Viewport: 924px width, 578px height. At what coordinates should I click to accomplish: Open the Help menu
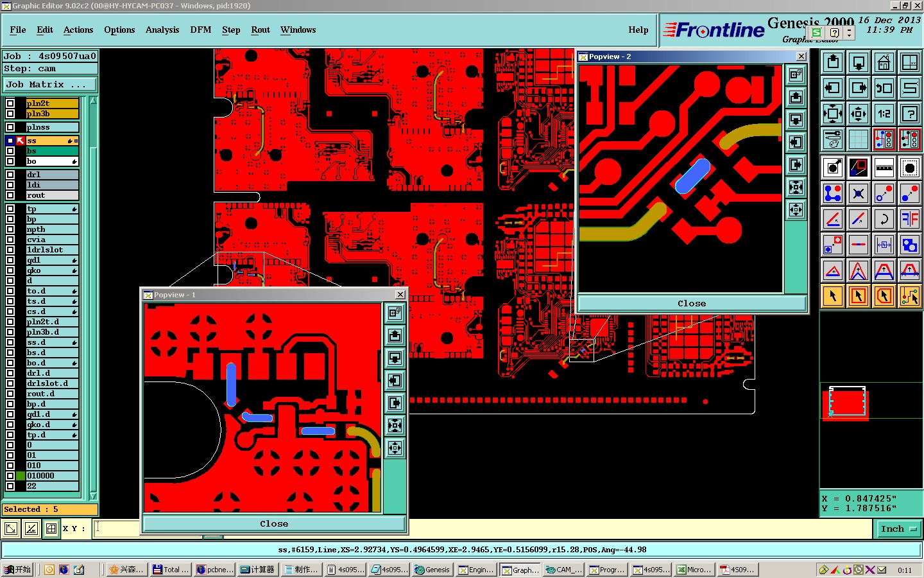pos(638,30)
